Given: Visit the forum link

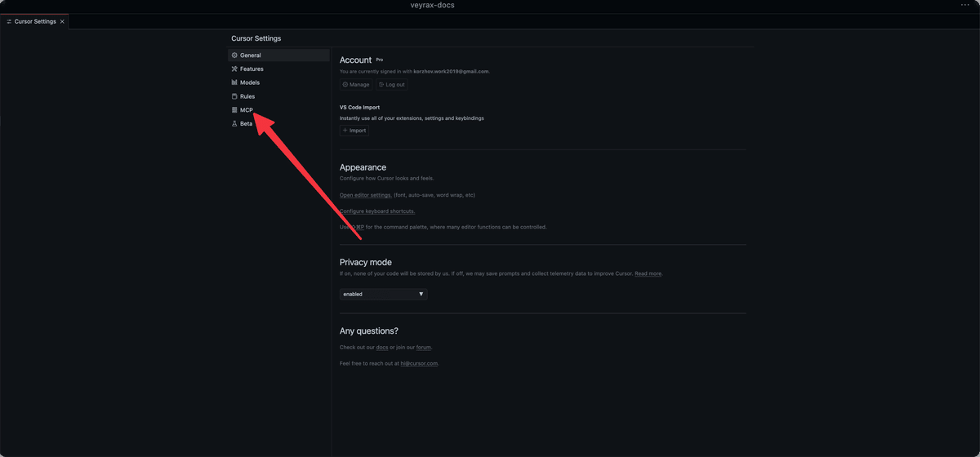Looking at the screenshot, I should point(423,348).
